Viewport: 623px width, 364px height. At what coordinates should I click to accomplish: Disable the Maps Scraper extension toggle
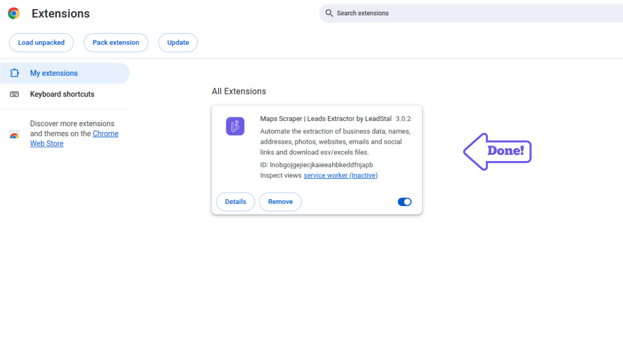point(404,202)
